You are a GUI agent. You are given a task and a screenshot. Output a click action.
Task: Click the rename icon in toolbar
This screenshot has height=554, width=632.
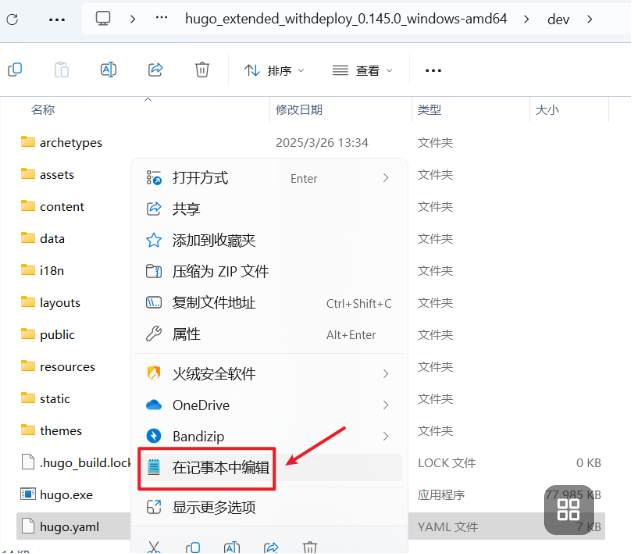(x=108, y=70)
